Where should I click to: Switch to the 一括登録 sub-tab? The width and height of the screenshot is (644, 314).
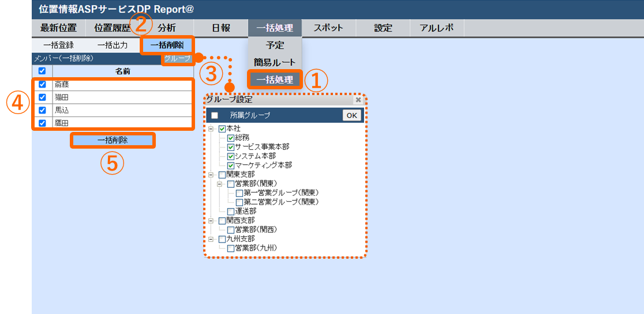tap(58, 46)
